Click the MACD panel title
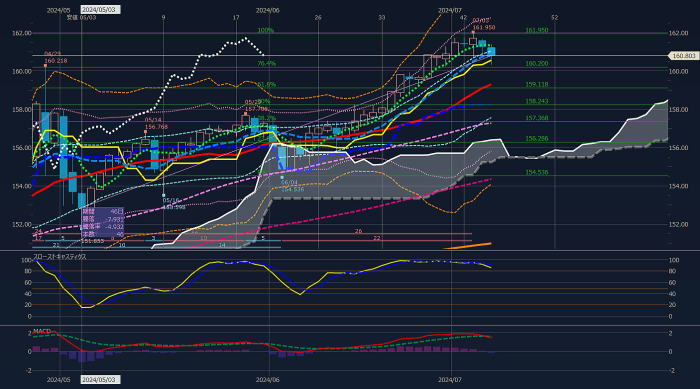This screenshot has width=700, height=389. 42,331
